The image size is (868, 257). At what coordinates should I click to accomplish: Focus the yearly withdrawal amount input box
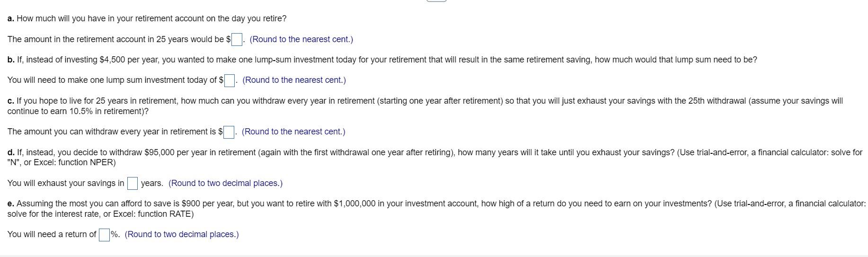[229, 132]
